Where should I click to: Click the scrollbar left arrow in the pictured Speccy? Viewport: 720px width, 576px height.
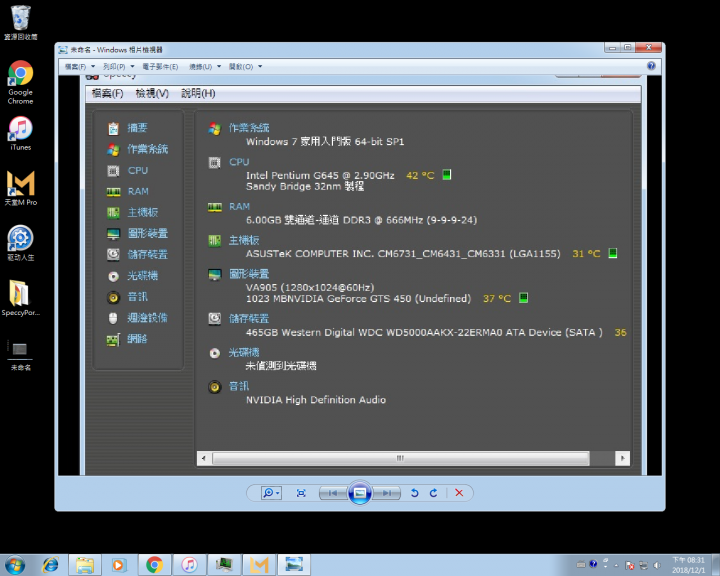[x=204, y=458]
